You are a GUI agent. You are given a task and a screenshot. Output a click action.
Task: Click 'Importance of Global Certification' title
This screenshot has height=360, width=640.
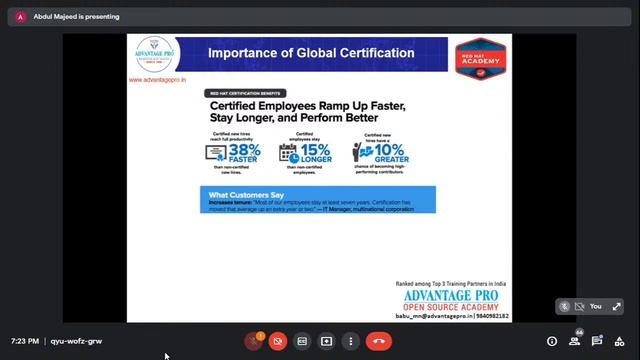coord(311,53)
